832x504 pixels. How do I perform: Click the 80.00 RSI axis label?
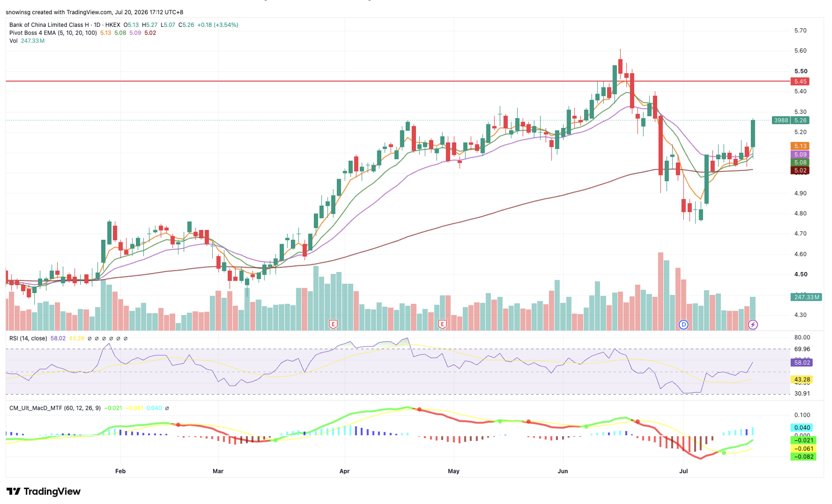click(802, 337)
